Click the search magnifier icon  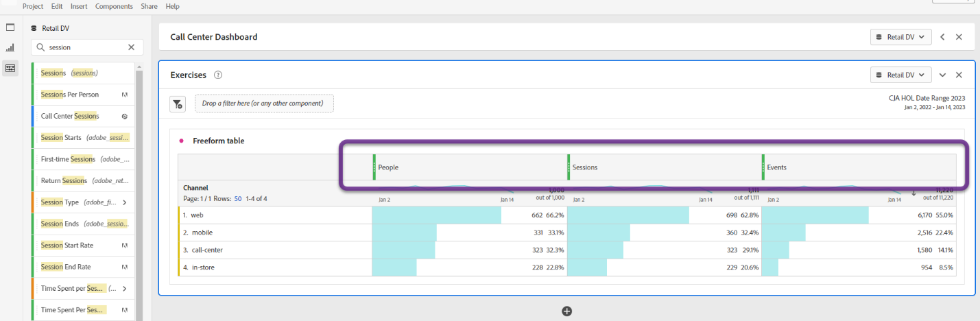[x=40, y=47]
